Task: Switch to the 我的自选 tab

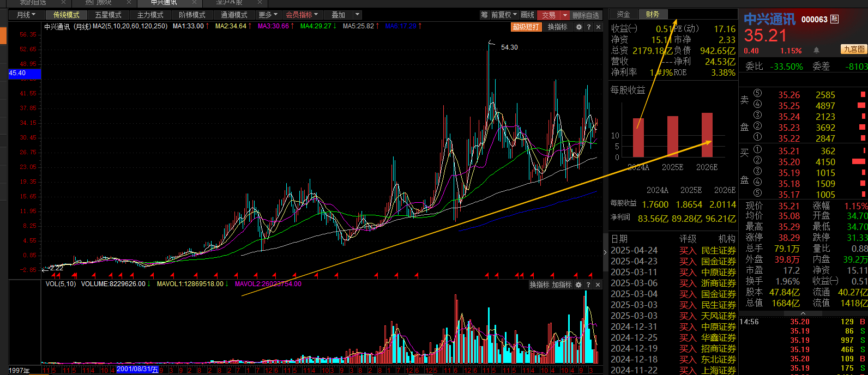Action: click(33, 3)
